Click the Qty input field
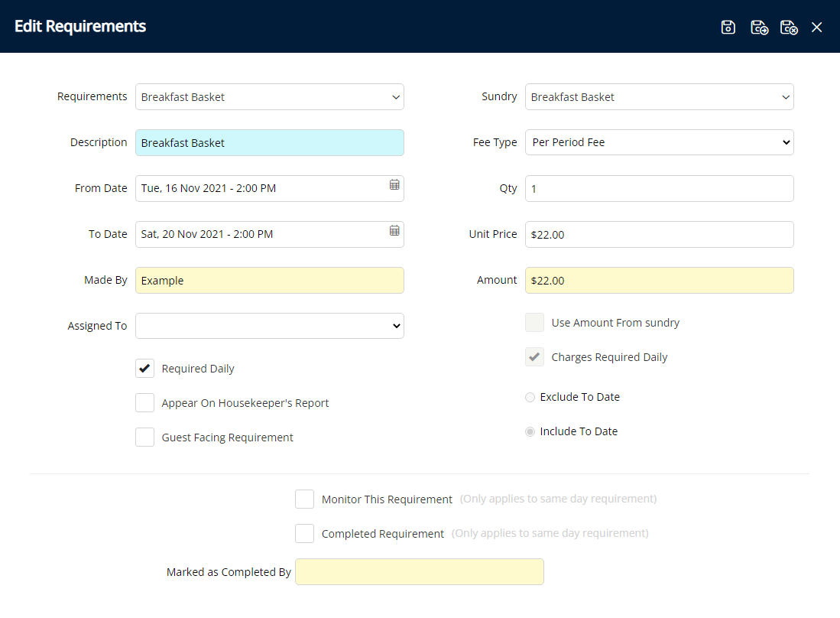The height and width of the screenshot is (618, 840). coord(660,189)
